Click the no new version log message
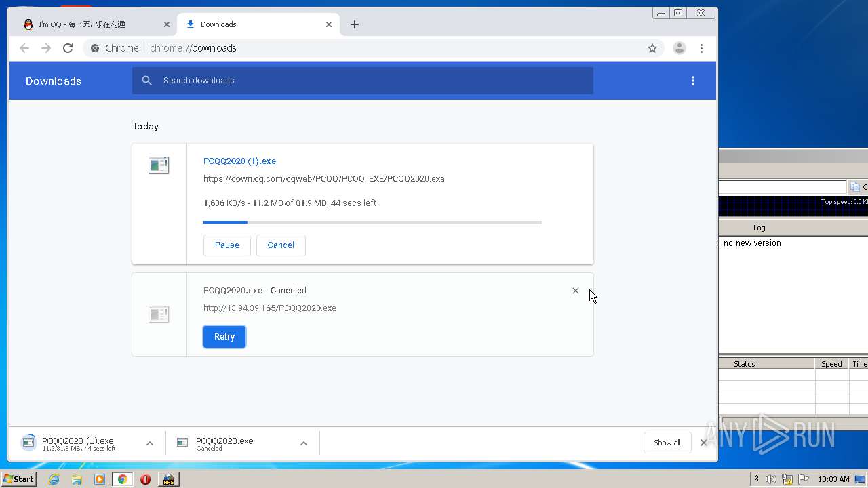868x488 pixels. pos(752,243)
